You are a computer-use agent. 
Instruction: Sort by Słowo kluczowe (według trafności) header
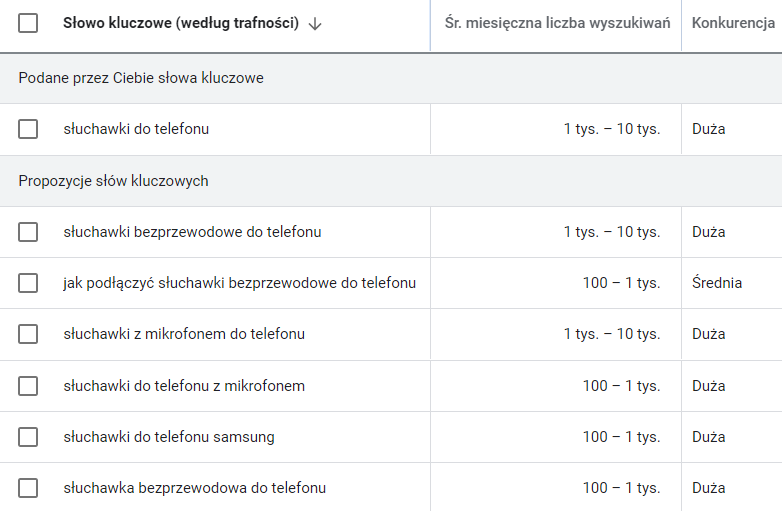point(181,23)
